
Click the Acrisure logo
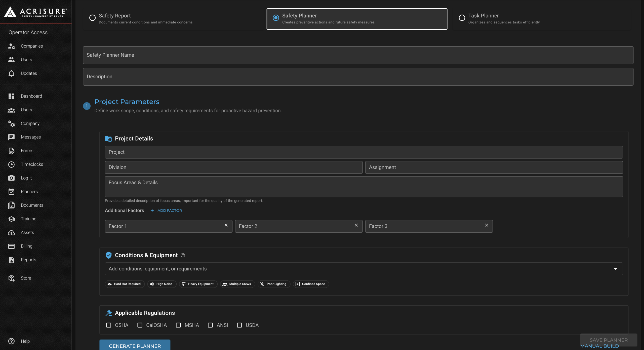pos(35,12)
